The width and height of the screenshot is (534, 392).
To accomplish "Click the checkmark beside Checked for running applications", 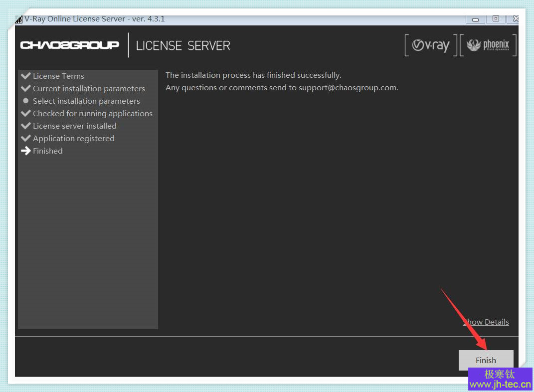I will [x=26, y=113].
